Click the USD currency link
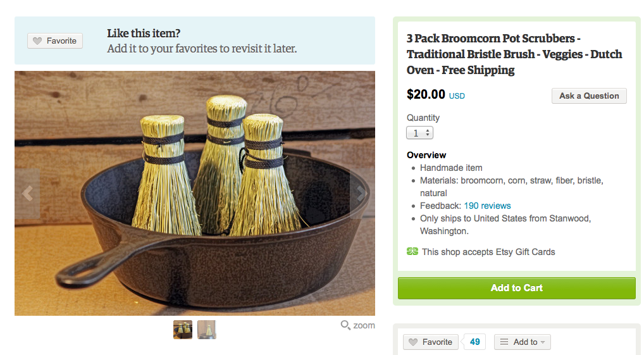This screenshot has width=644, height=355. [x=457, y=96]
